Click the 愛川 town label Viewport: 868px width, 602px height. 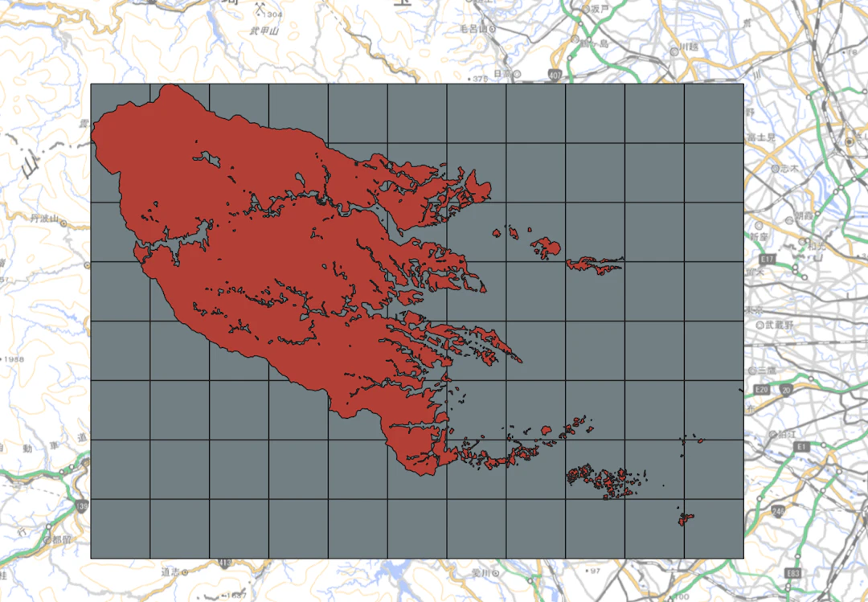[481, 573]
